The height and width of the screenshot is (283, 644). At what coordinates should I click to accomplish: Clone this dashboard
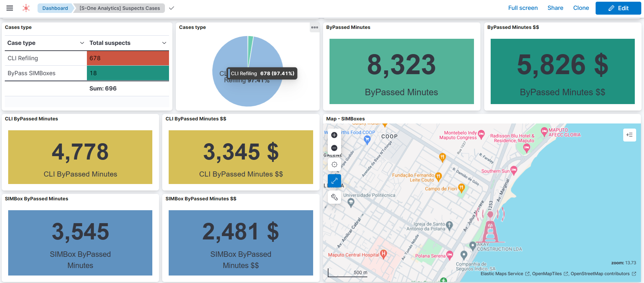(x=581, y=8)
